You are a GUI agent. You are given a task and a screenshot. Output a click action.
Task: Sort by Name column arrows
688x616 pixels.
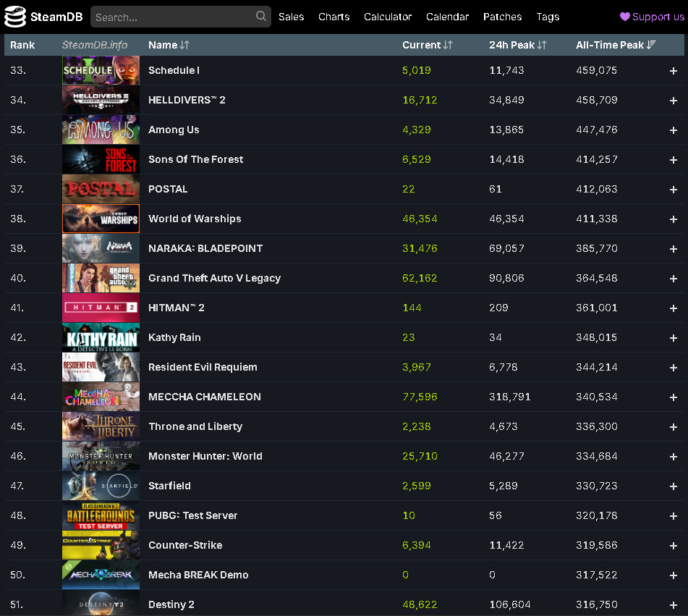pos(184,45)
